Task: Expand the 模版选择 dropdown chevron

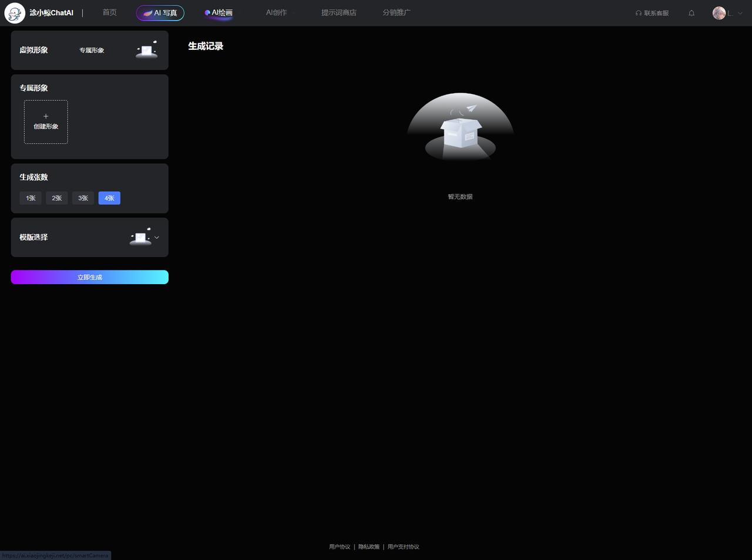Action: pyautogui.click(x=157, y=238)
